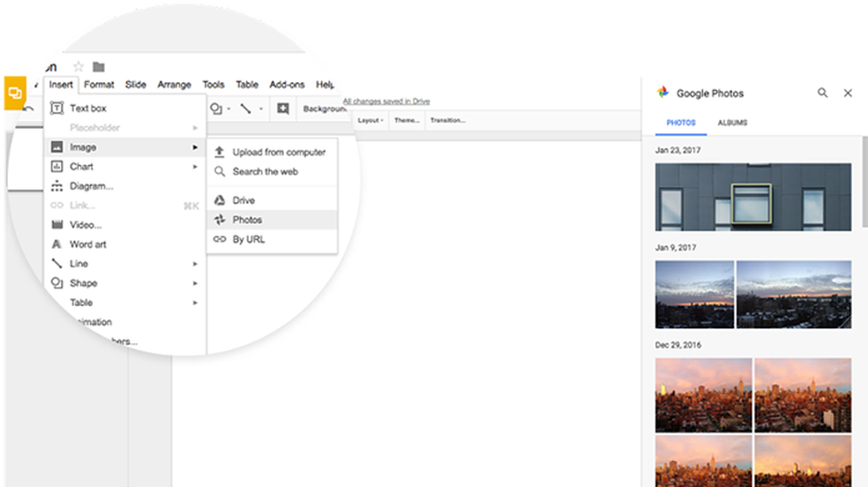Click the Google Drive triangle icon
Viewport: 868px width, 487px height.
(x=220, y=200)
